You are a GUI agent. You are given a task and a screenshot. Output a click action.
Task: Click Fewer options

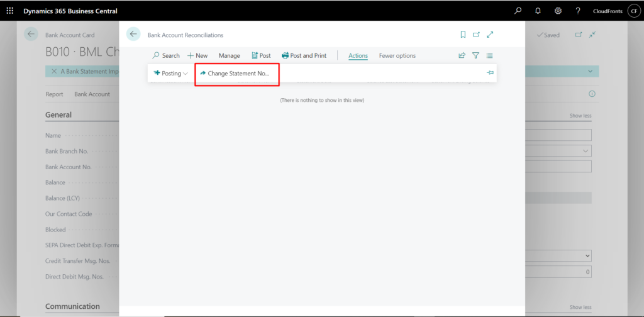397,55
